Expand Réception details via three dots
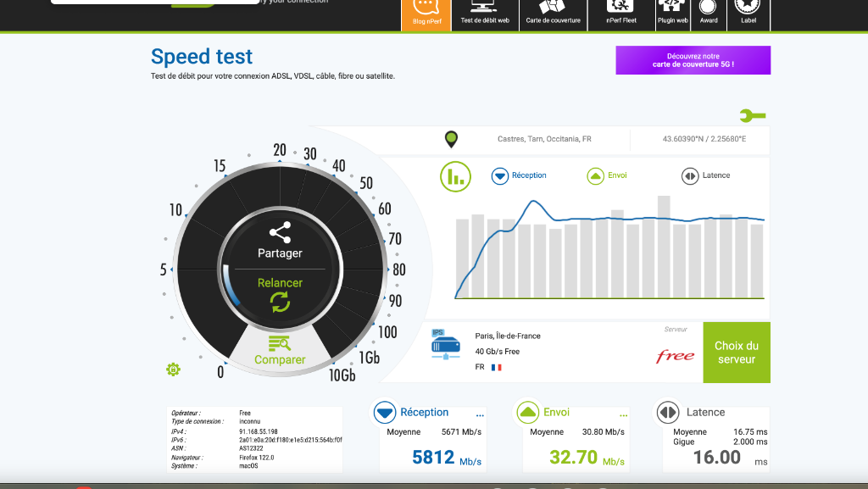The width and height of the screenshot is (868, 489). pyautogui.click(x=480, y=415)
